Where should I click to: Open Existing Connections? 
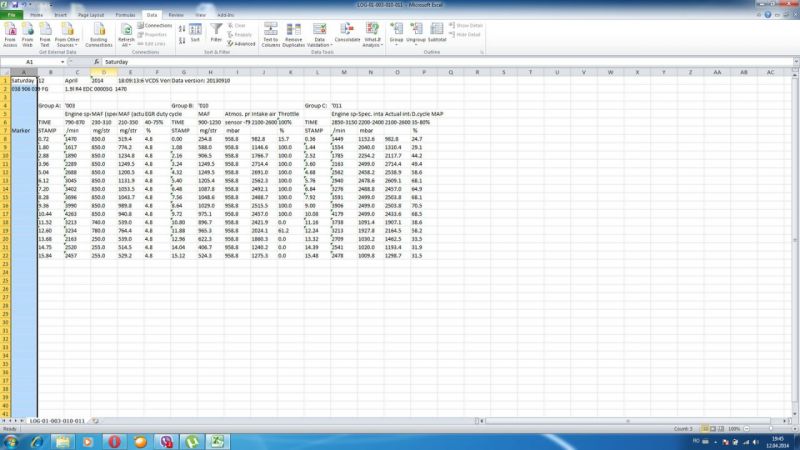tap(99, 31)
